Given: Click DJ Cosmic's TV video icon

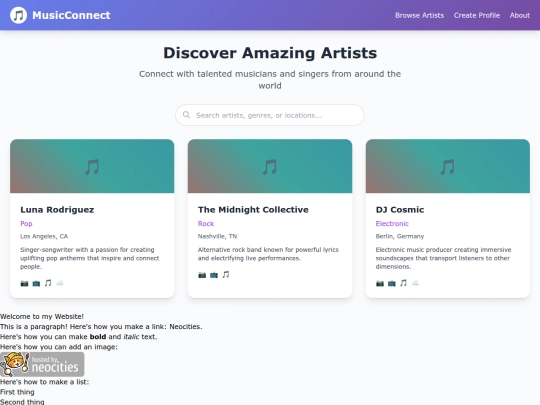Looking at the screenshot, I should [x=392, y=283].
